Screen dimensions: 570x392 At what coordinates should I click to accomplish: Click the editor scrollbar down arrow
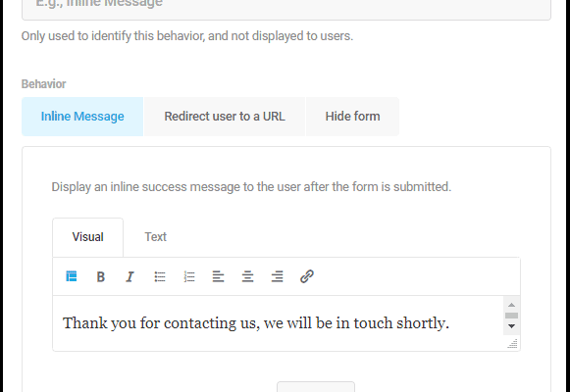coord(511,326)
